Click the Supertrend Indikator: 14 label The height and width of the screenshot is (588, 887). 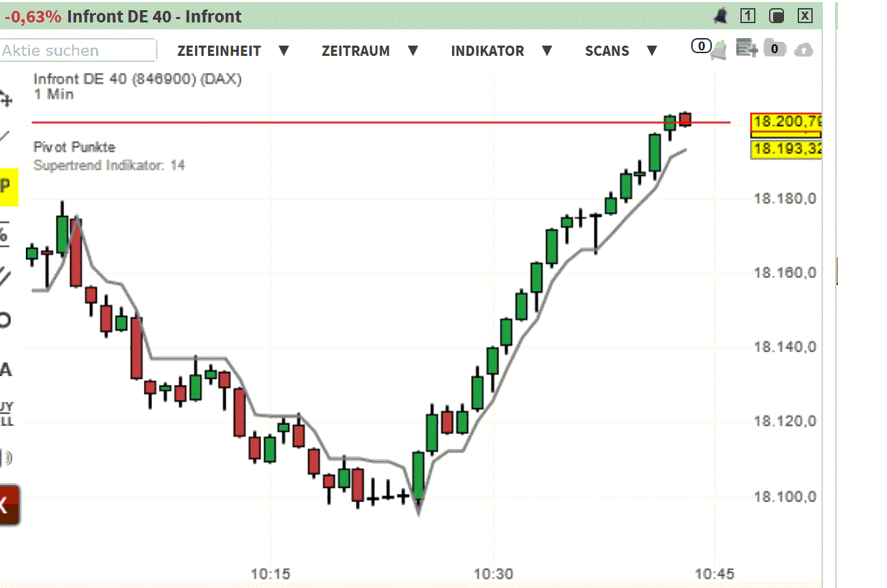click(x=109, y=165)
